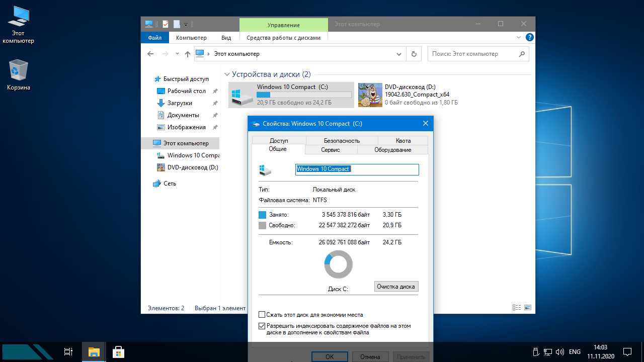Click the File Explorer taskbar icon
644x362 pixels.
pos(94,352)
